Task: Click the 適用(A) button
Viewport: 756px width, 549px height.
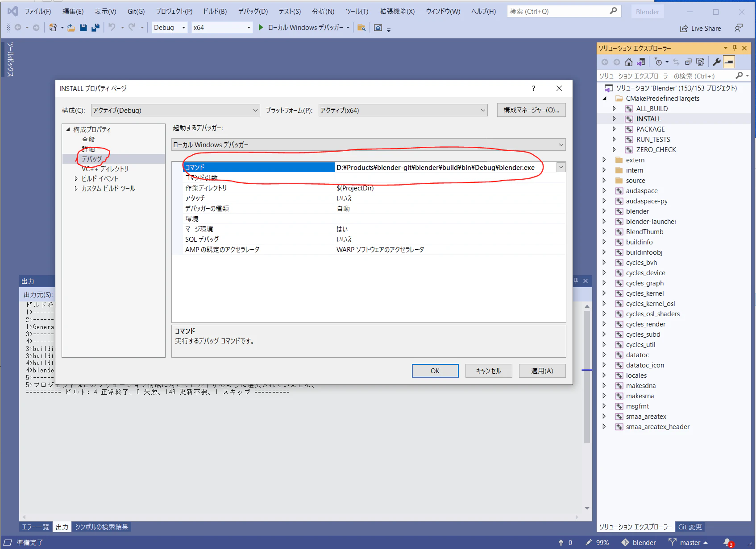Action: click(x=542, y=371)
